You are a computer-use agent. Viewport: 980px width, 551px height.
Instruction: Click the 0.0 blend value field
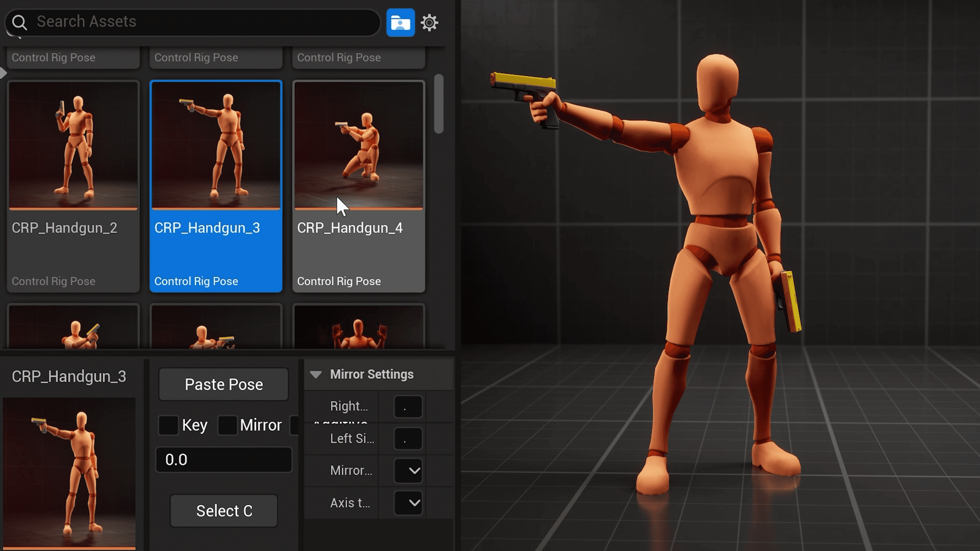tap(224, 460)
